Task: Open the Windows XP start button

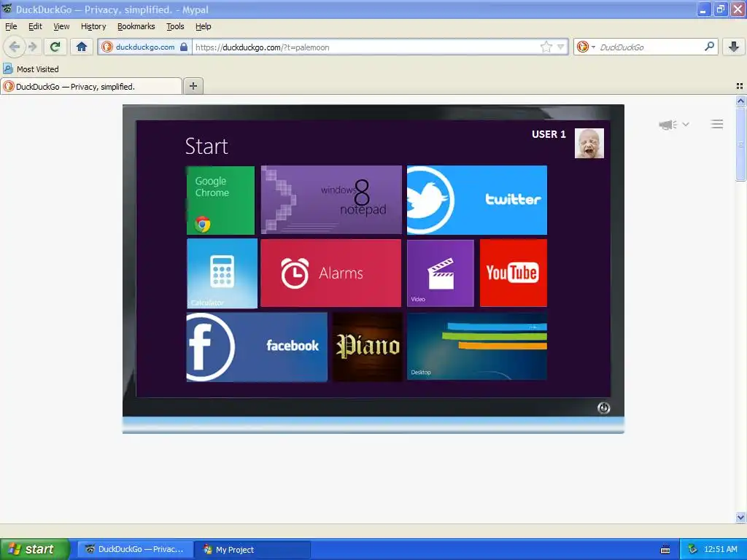Action: pos(35,549)
